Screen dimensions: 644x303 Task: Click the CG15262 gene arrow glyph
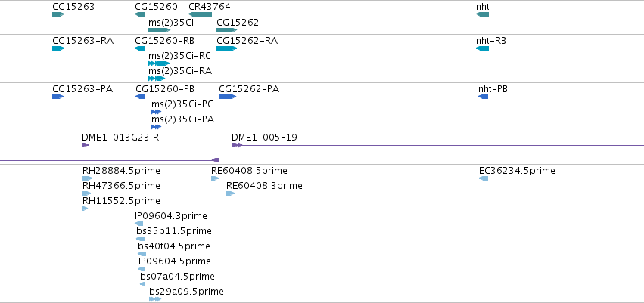(x=227, y=30)
